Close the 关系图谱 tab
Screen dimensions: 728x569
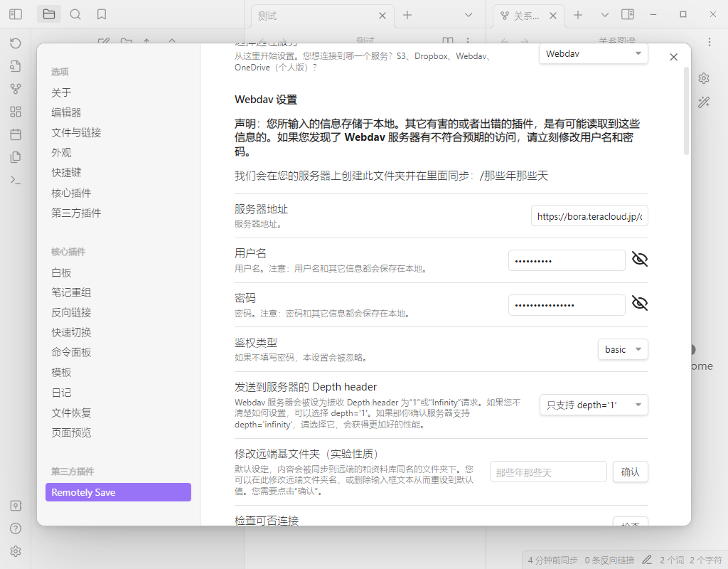click(x=553, y=16)
